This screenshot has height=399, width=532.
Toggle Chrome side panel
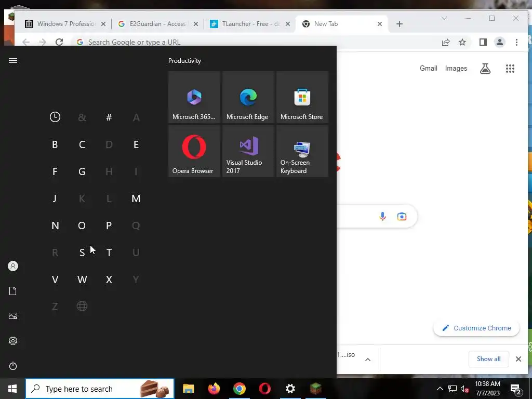(483, 42)
